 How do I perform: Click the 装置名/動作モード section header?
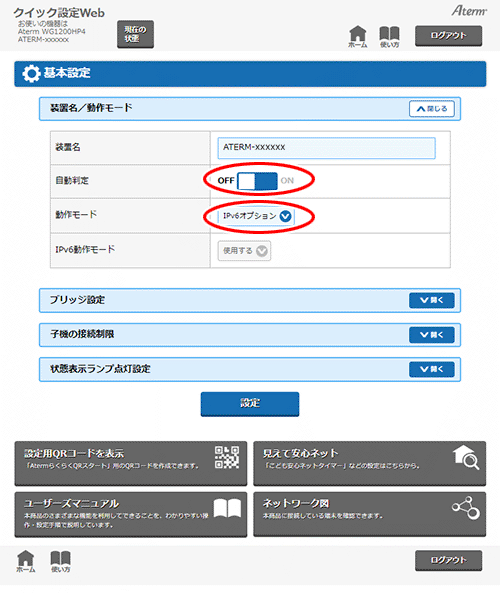pos(250,109)
